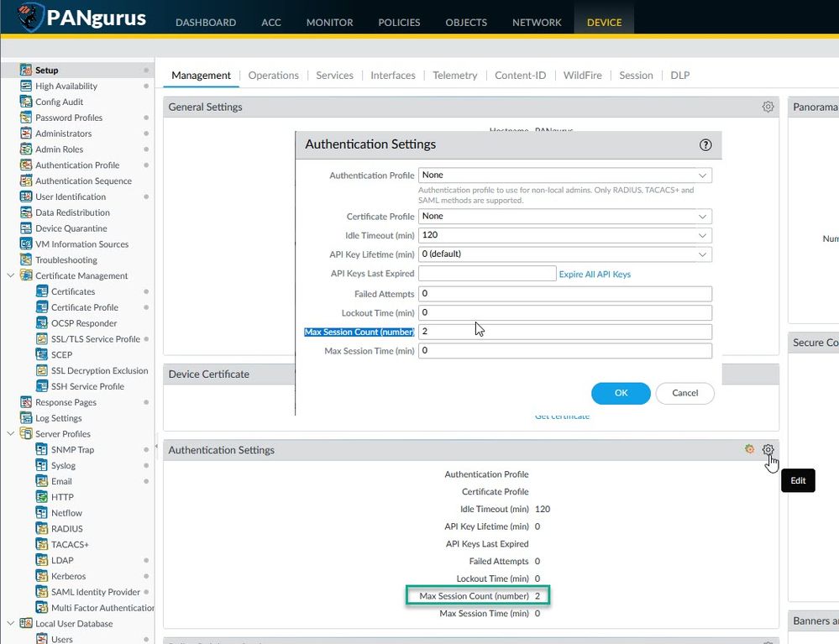Viewport: 839px width, 644px height.
Task: Open the POLICIES top menu
Action: tap(399, 23)
